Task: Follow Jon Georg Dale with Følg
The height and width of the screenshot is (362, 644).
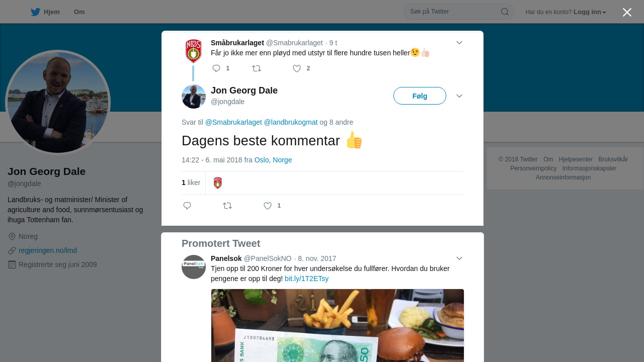Action: tap(420, 96)
